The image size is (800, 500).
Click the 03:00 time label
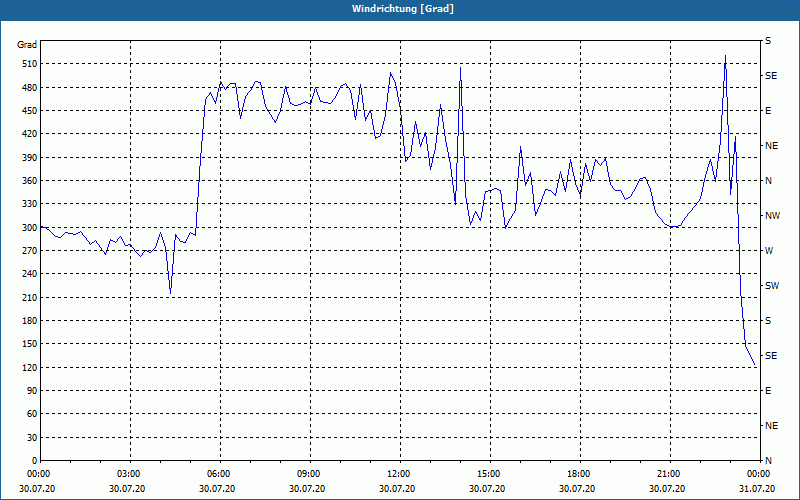pyautogui.click(x=128, y=474)
